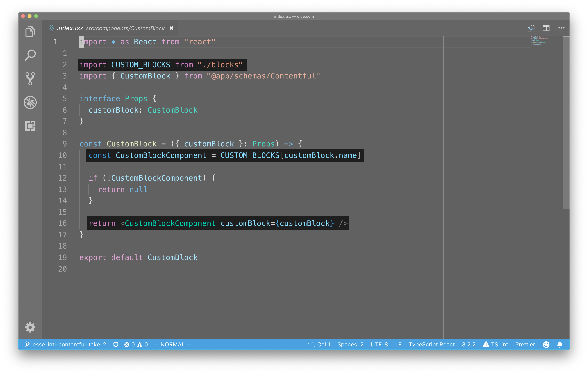Open the Explorer files view
Screen dimensions: 588x374
(x=30, y=32)
